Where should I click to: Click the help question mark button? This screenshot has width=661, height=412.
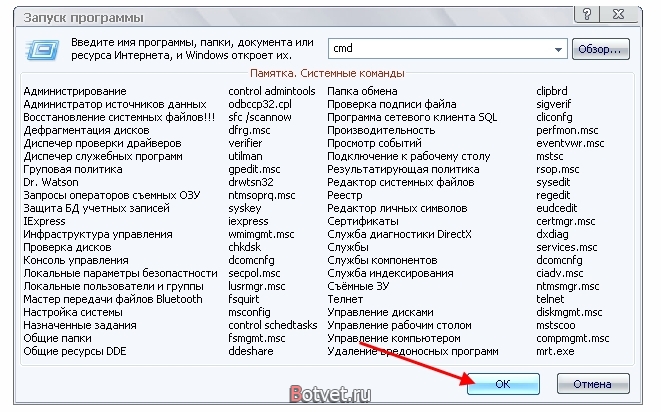click(587, 14)
